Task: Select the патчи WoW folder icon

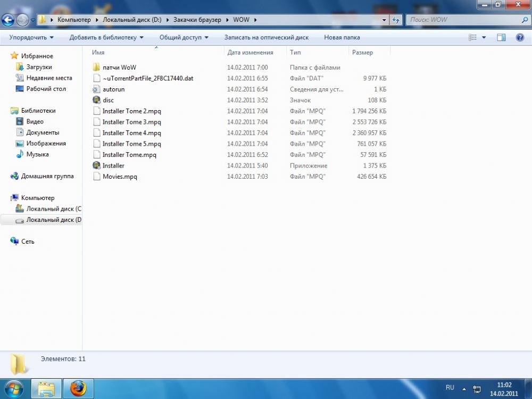Action: (96, 67)
